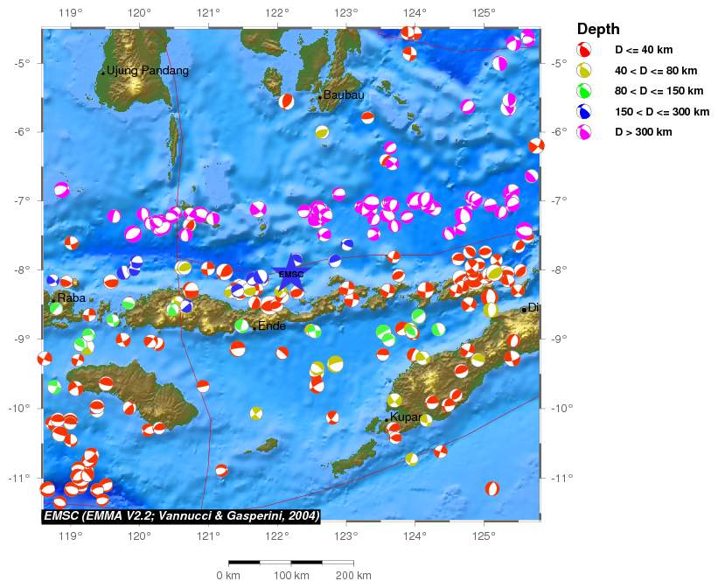Click the "100 km" scale bar label
This screenshot has height=588, width=718.
click(x=291, y=576)
